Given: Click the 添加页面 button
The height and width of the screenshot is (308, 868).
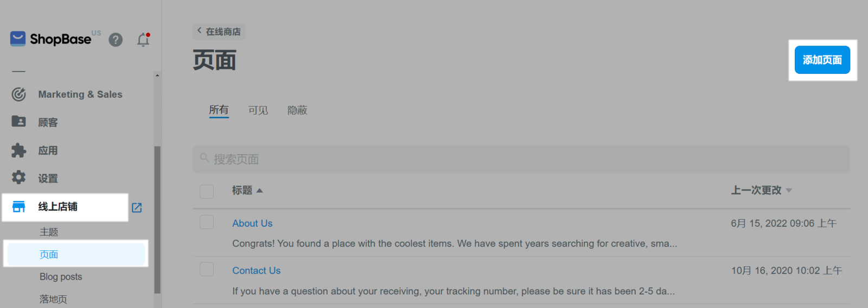Looking at the screenshot, I should point(822,60).
